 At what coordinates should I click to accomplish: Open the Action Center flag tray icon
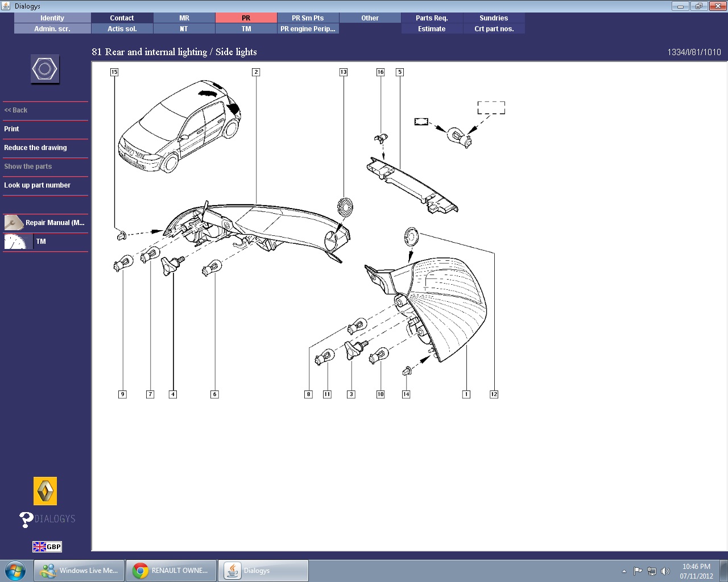click(638, 571)
